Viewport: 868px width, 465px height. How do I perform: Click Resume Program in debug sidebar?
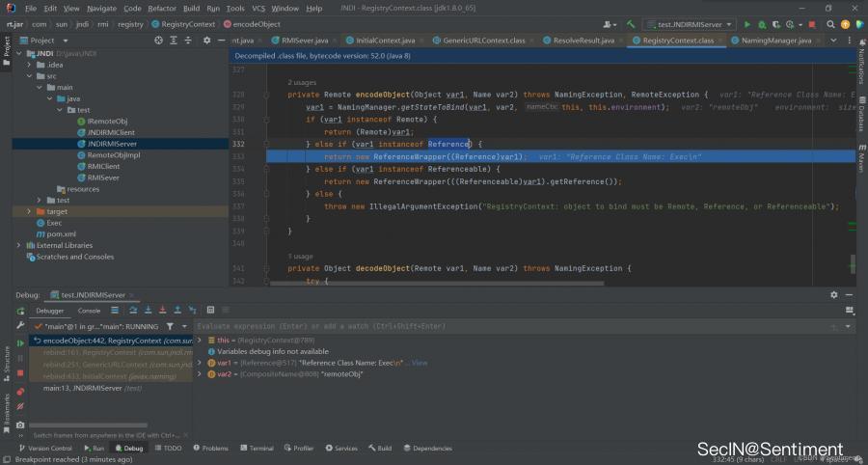(20, 342)
